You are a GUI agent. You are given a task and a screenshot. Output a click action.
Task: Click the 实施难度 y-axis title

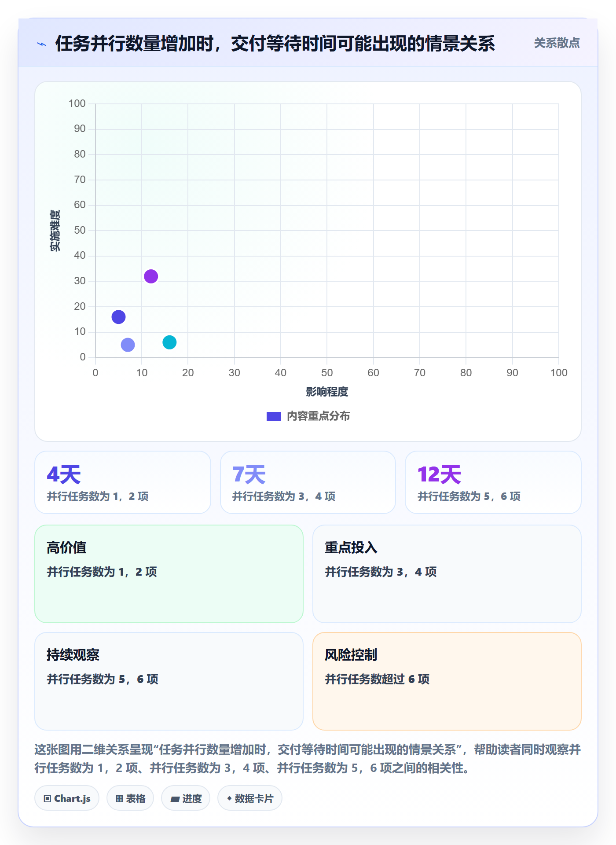[x=55, y=230]
